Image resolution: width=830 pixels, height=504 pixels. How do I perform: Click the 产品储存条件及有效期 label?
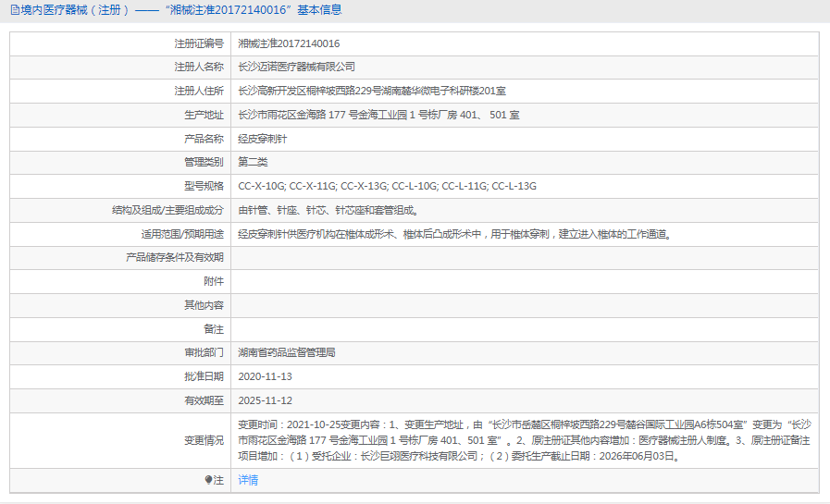175,258
